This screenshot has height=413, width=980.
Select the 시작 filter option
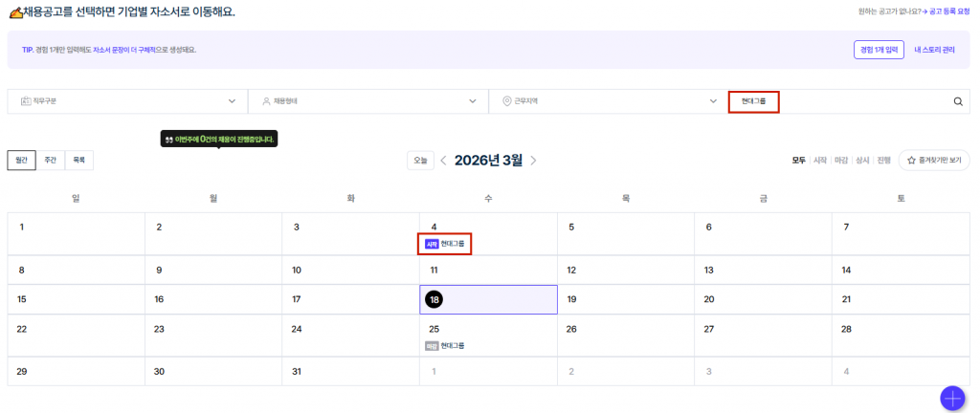coord(820,161)
